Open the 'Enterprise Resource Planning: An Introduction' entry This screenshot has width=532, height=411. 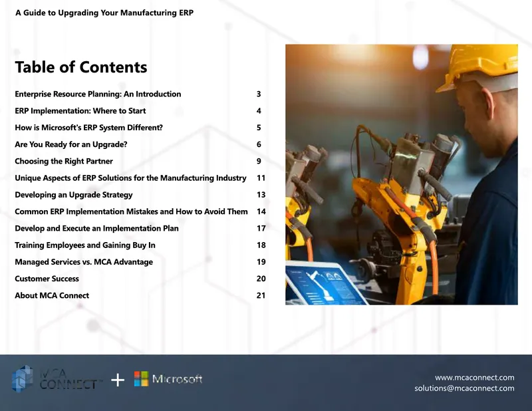pos(98,94)
